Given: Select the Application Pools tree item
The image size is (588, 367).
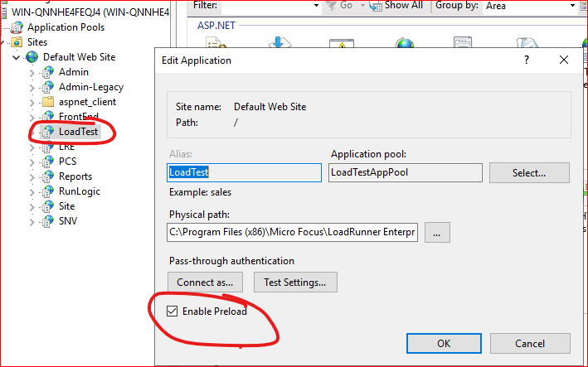Looking at the screenshot, I should tap(66, 27).
